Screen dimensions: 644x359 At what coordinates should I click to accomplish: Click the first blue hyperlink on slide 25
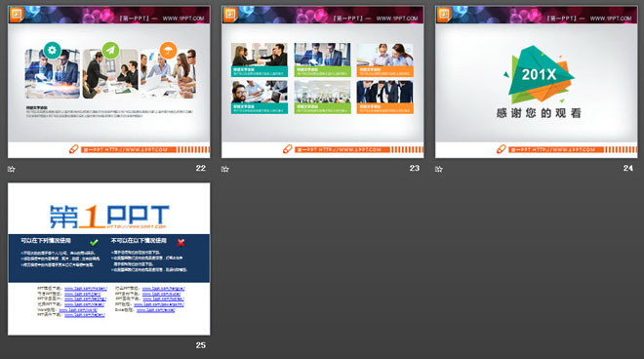(x=86, y=289)
